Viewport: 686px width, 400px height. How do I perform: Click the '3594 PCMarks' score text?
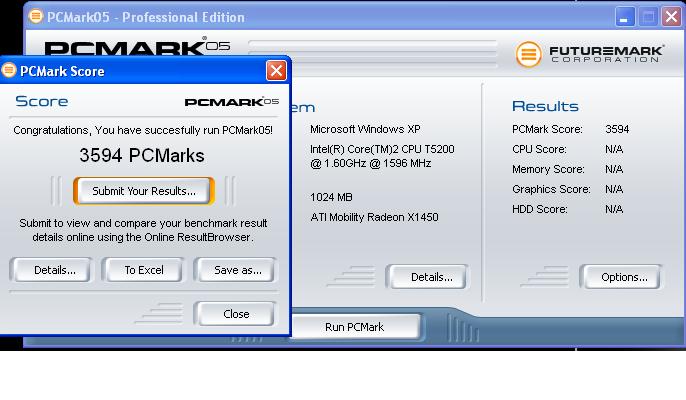[142, 155]
